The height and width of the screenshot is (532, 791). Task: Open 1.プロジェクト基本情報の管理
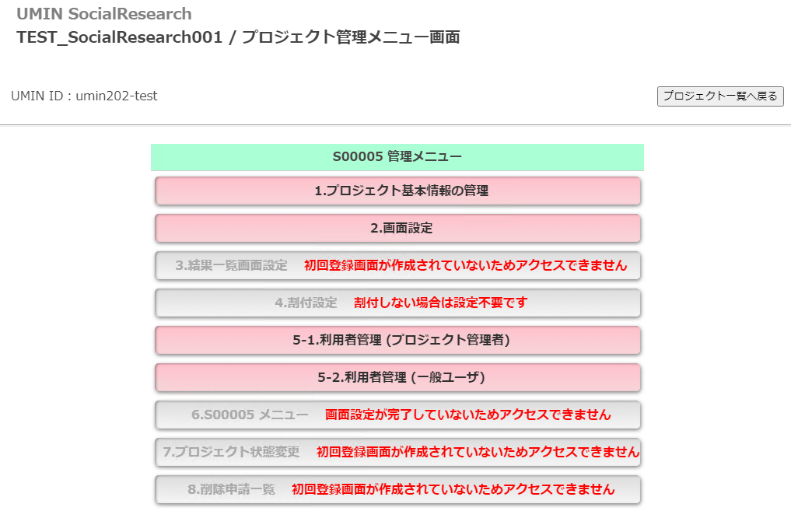tap(397, 191)
